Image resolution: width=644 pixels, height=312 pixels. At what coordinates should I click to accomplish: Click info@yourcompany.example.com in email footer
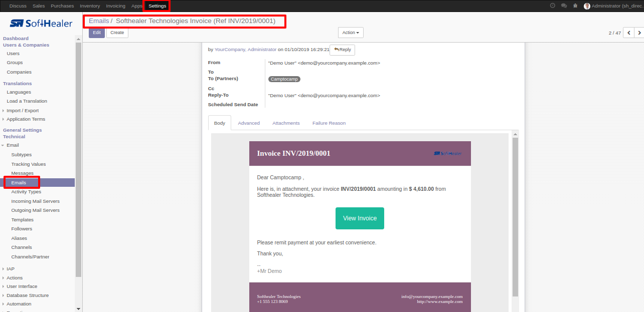[432, 296]
